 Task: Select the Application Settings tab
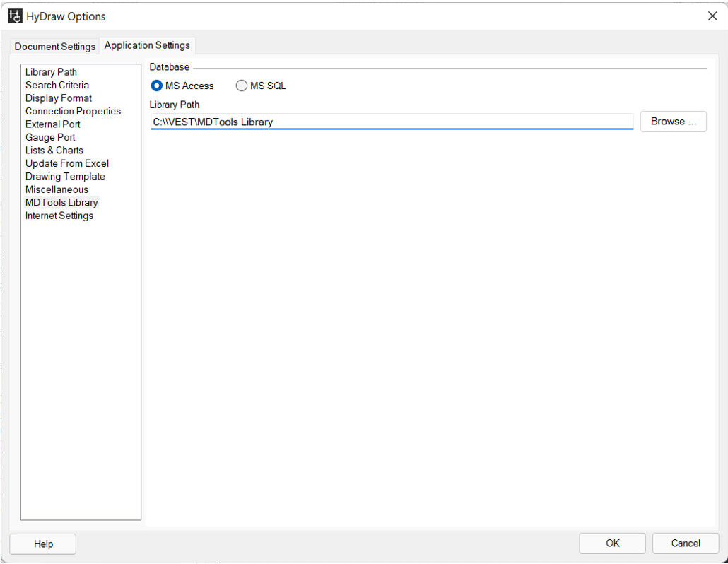(x=147, y=45)
